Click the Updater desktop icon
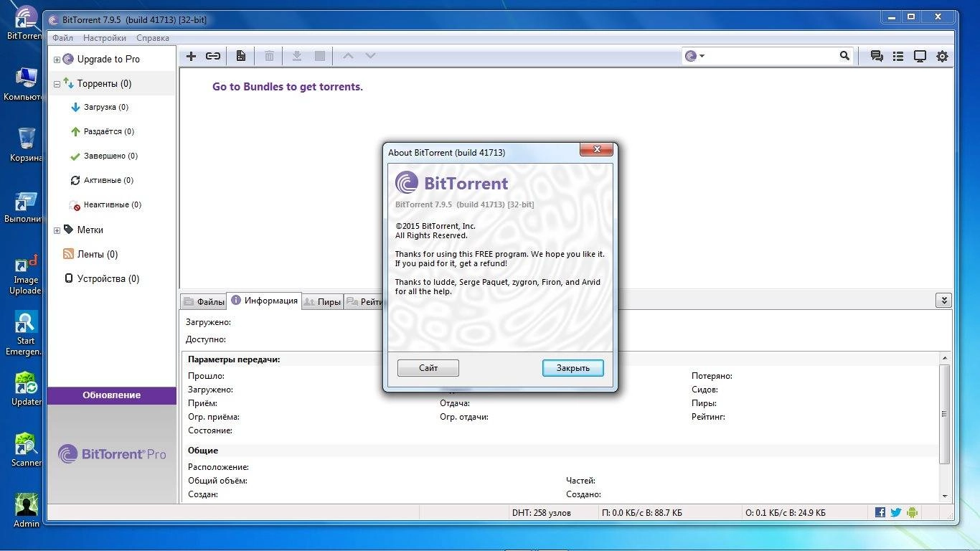Image resolution: width=980 pixels, height=551 pixels. [x=27, y=388]
